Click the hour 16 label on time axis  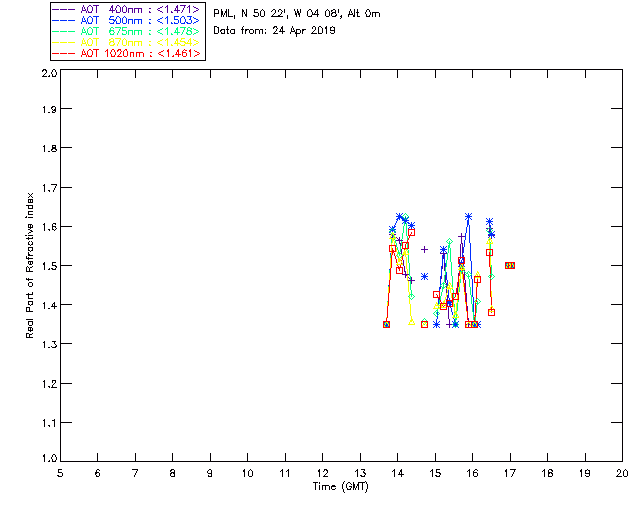(x=472, y=474)
